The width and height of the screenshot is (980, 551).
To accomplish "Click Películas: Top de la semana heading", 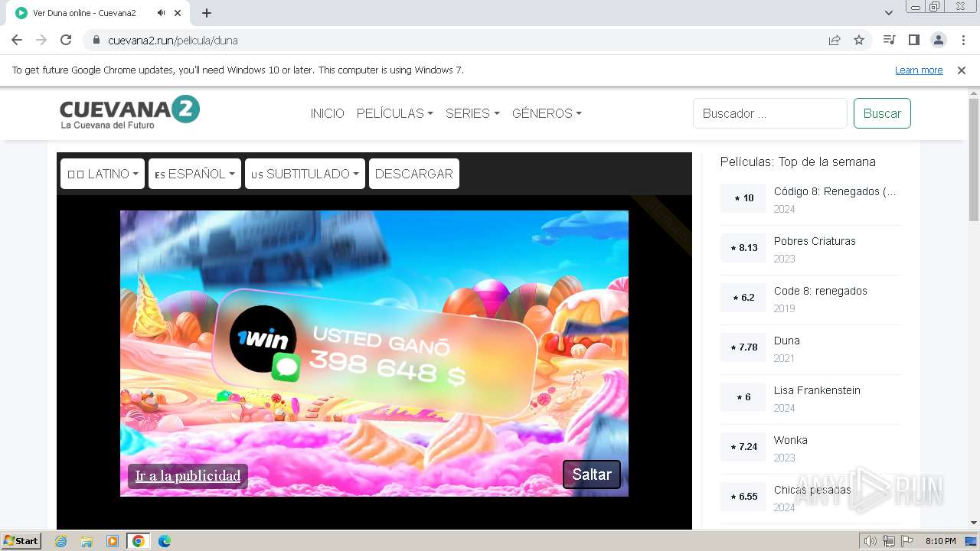I will pyautogui.click(x=798, y=161).
